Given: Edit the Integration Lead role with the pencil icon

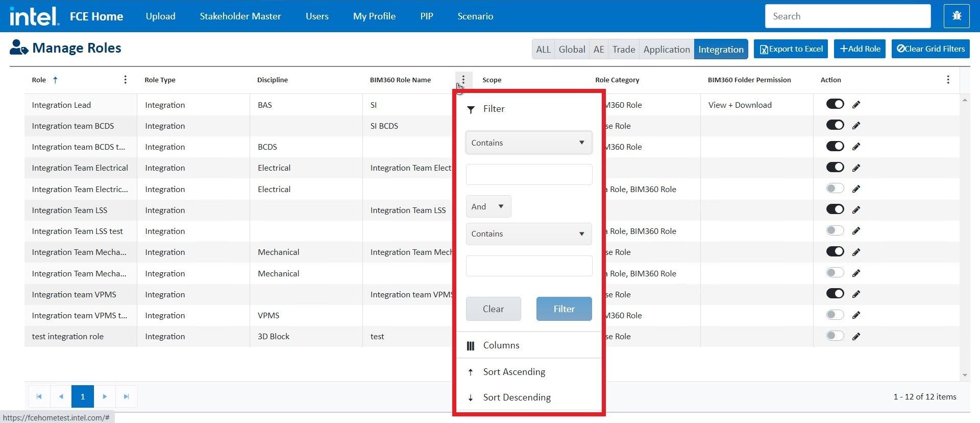Looking at the screenshot, I should click(856, 105).
